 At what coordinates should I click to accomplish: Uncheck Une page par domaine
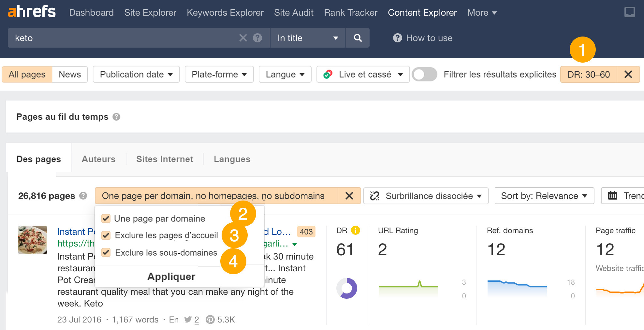coord(106,218)
